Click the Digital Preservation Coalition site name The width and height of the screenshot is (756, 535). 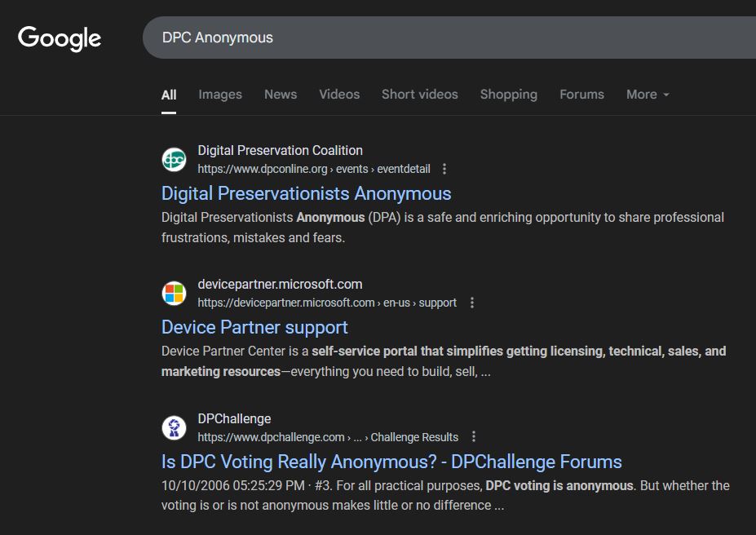click(280, 150)
